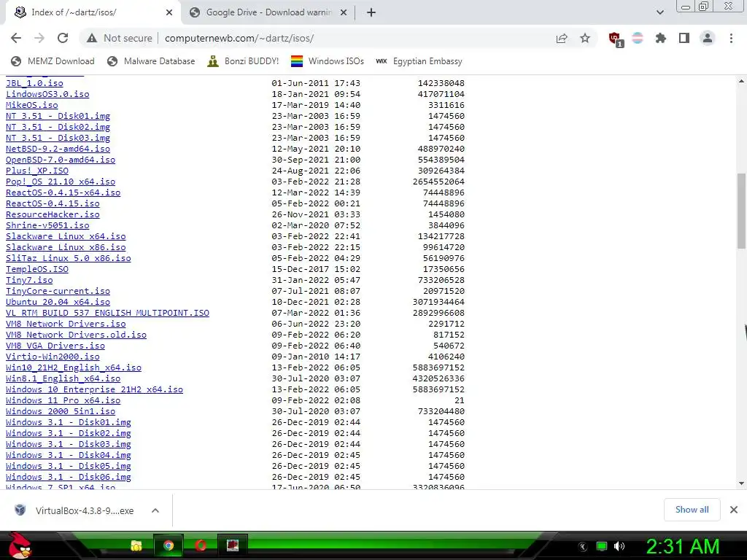747x560 pixels.
Task: Download Slackware Linux x64.iso
Action: pyautogui.click(x=66, y=237)
